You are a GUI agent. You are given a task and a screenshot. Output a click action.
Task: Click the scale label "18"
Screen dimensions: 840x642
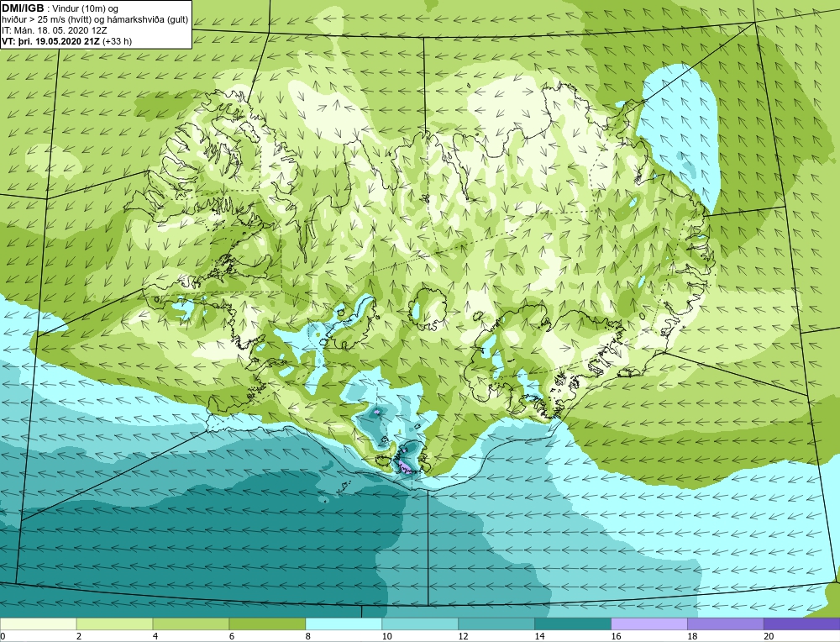coord(692,636)
